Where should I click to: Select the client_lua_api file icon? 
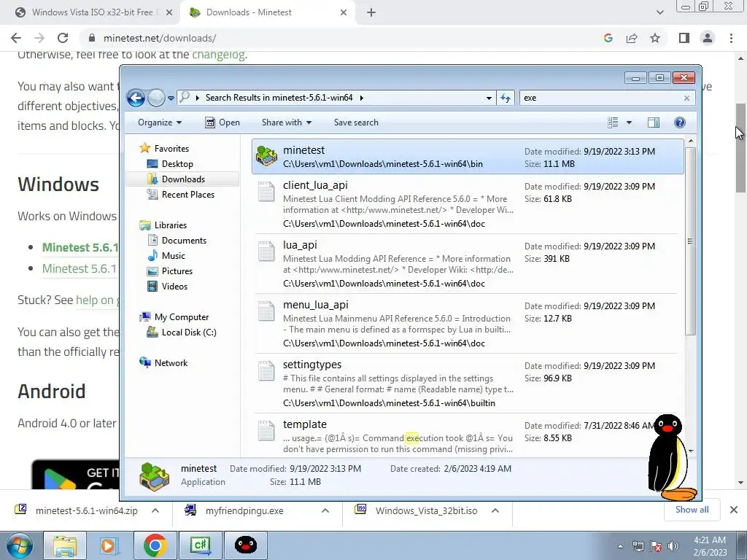266,192
